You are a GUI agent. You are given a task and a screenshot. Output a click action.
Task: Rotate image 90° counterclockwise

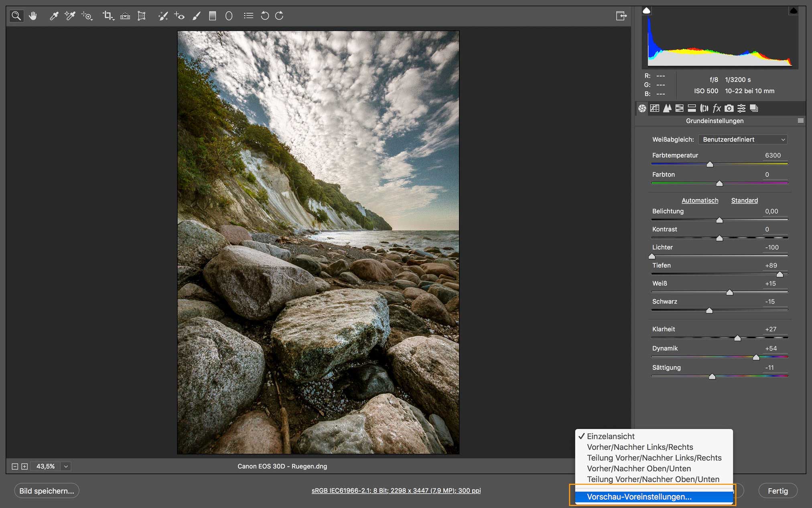tap(265, 16)
